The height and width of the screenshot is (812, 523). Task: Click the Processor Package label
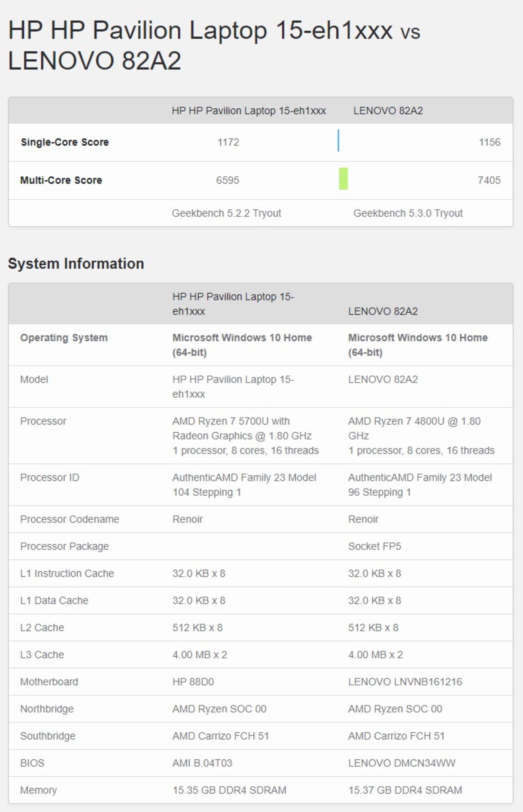[65, 546]
